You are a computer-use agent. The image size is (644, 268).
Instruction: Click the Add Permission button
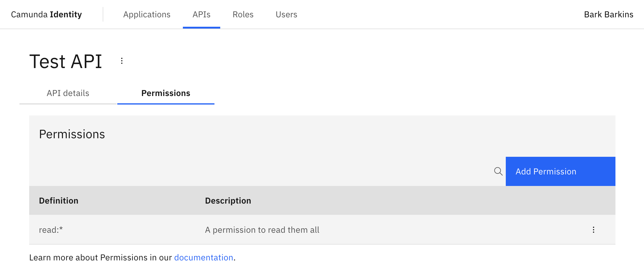pos(560,171)
